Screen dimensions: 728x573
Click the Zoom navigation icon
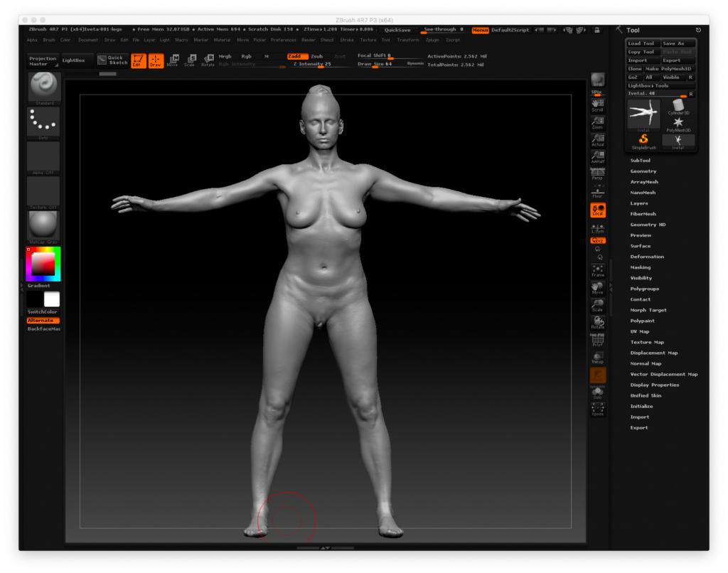coord(597,122)
